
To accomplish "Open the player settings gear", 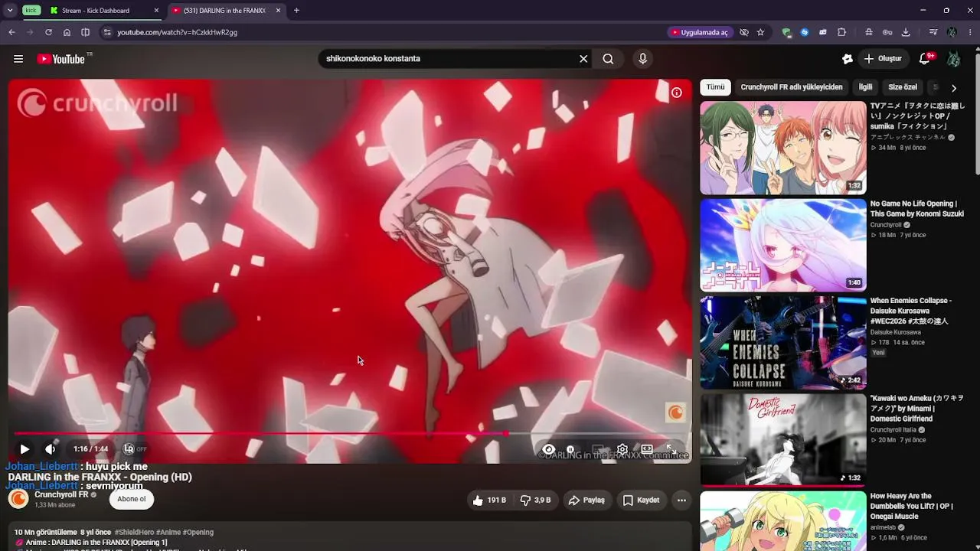I will click(x=622, y=449).
